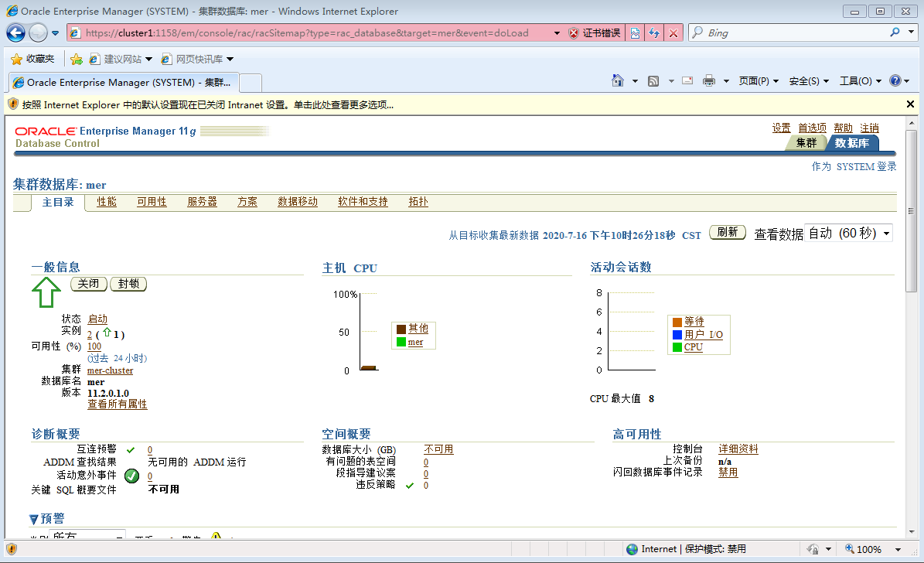
Task: Close the intranet information bar
Action: tap(910, 104)
